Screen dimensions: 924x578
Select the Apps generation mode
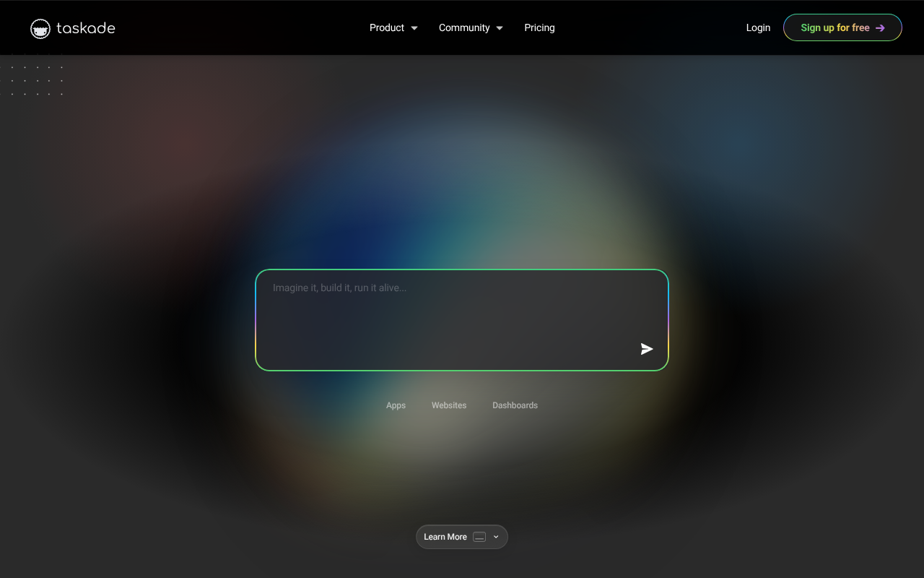click(x=396, y=405)
